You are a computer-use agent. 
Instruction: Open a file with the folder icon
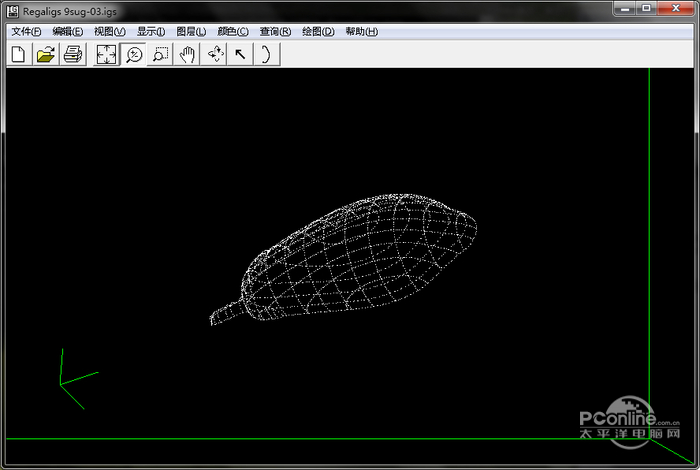click(x=45, y=54)
